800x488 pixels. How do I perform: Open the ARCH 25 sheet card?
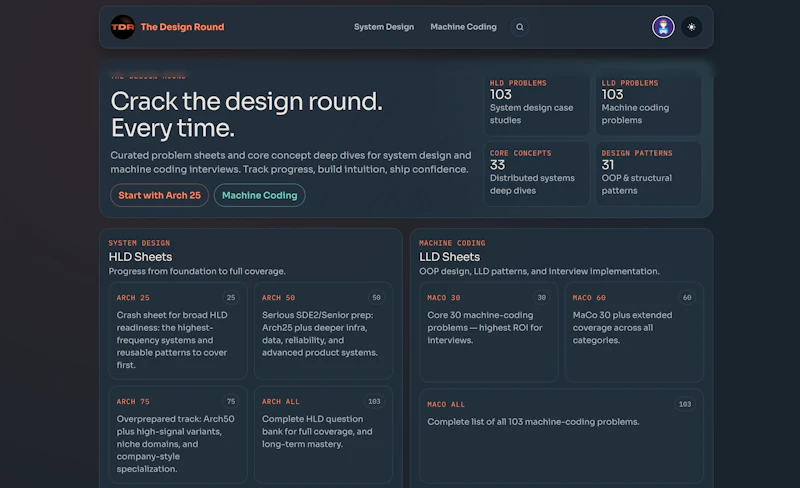click(178, 331)
